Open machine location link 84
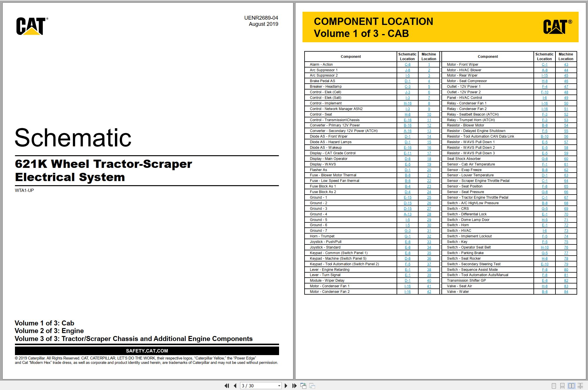 point(566,292)
